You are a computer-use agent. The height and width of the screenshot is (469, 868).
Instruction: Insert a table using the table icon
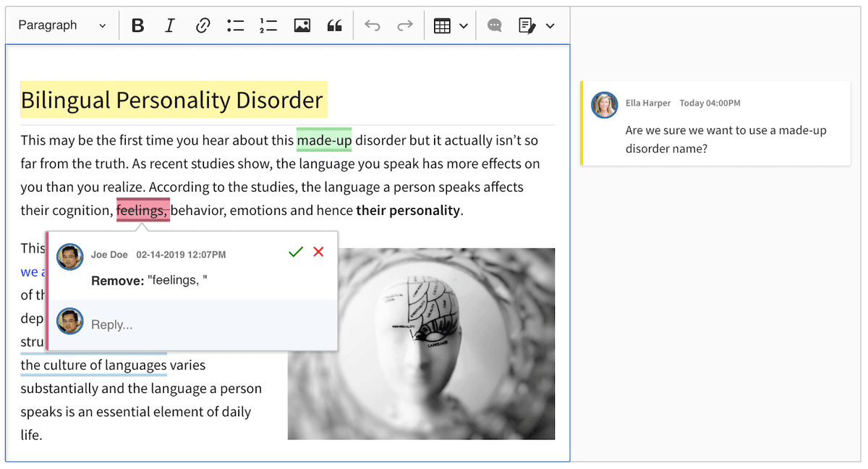point(442,25)
